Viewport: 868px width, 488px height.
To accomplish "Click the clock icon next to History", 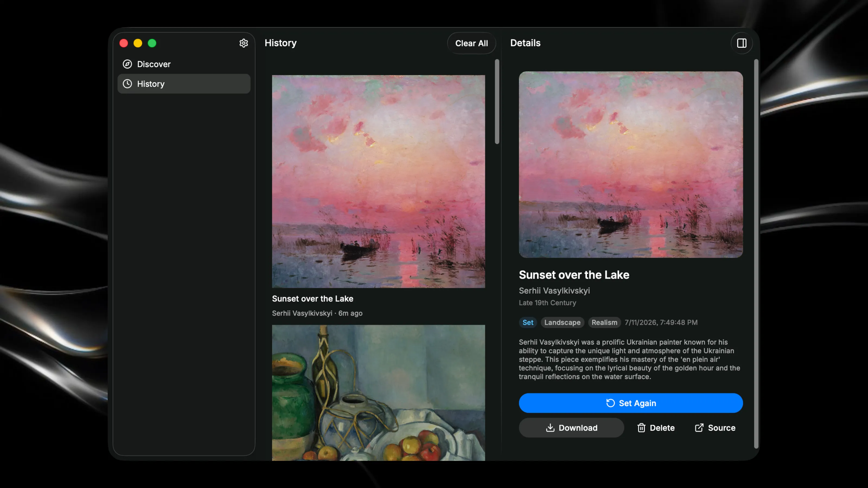I will pos(127,84).
